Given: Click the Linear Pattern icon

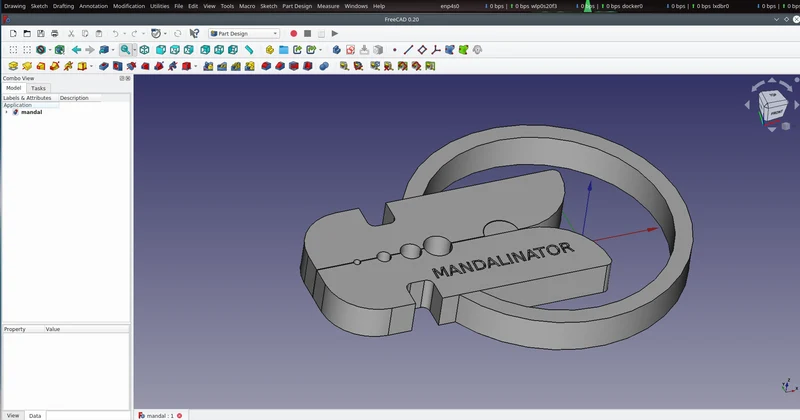Looking at the screenshot, I should pos(222,66).
